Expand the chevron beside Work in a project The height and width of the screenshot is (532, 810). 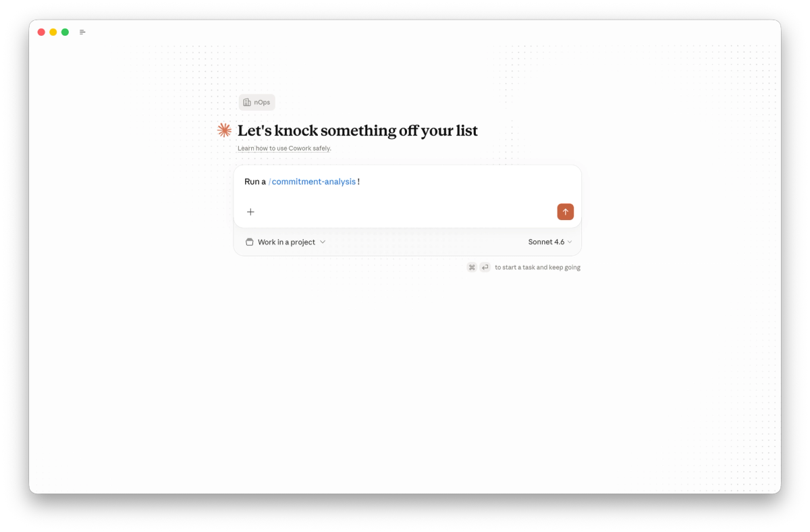coord(323,242)
